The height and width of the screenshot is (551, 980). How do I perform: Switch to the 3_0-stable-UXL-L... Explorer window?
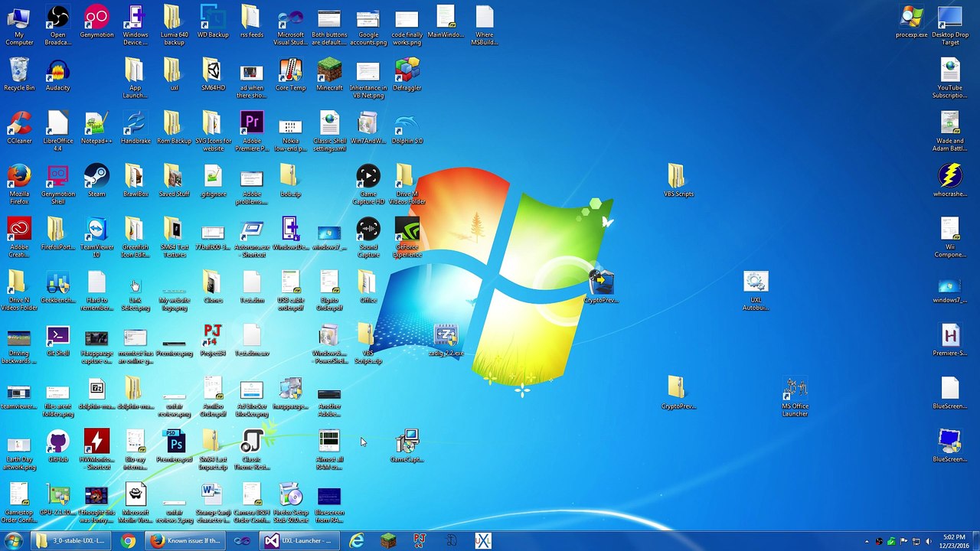pos(70,541)
